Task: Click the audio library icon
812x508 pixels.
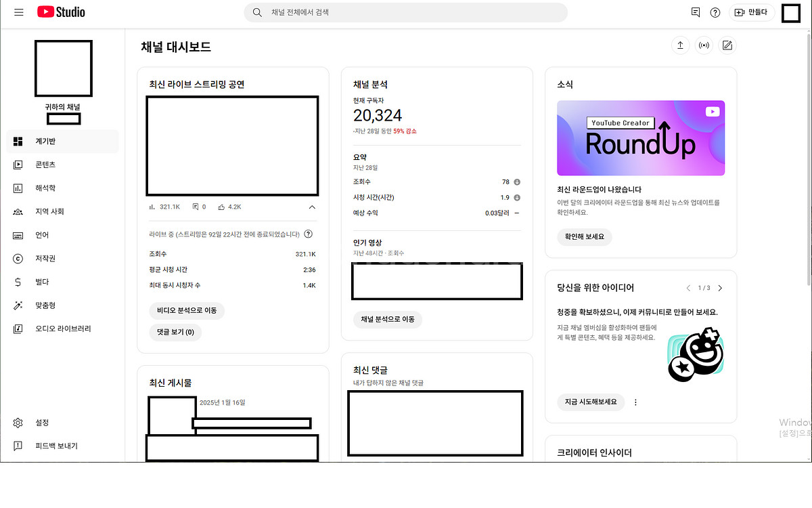Action: [x=18, y=329]
